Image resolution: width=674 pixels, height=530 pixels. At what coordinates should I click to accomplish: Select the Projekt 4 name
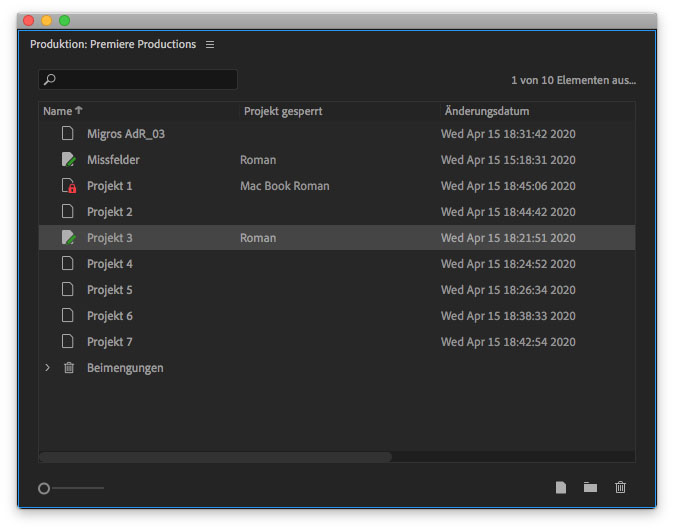pos(110,264)
